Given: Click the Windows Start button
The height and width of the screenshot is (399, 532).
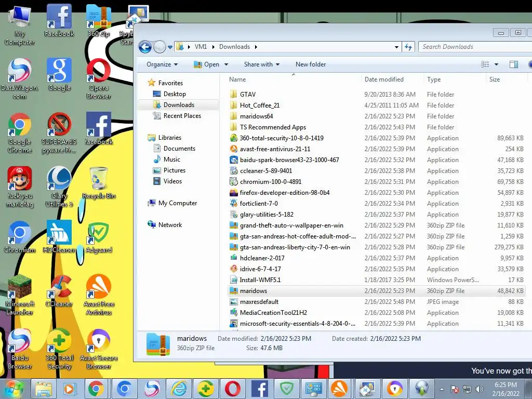Looking at the screenshot, I should [x=14, y=389].
